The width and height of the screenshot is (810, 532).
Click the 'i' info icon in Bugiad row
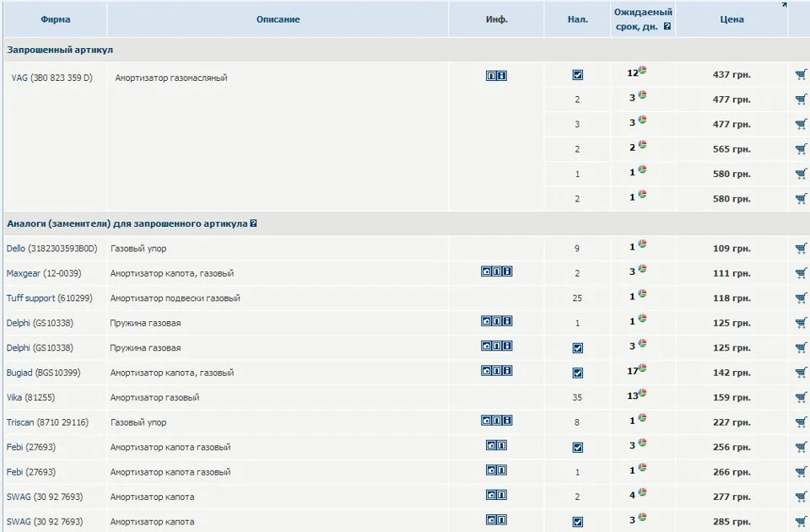[x=507, y=370]
